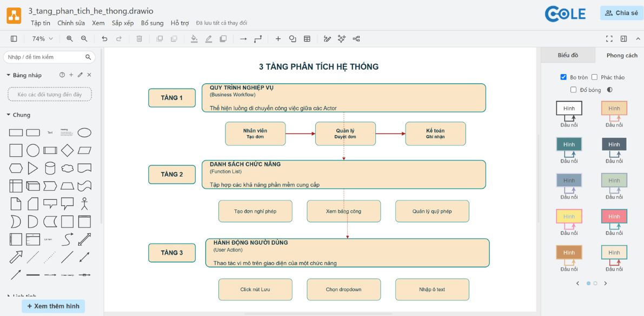
Task: Open the Bổ sung menu
Action: click(x=152, y=23)
